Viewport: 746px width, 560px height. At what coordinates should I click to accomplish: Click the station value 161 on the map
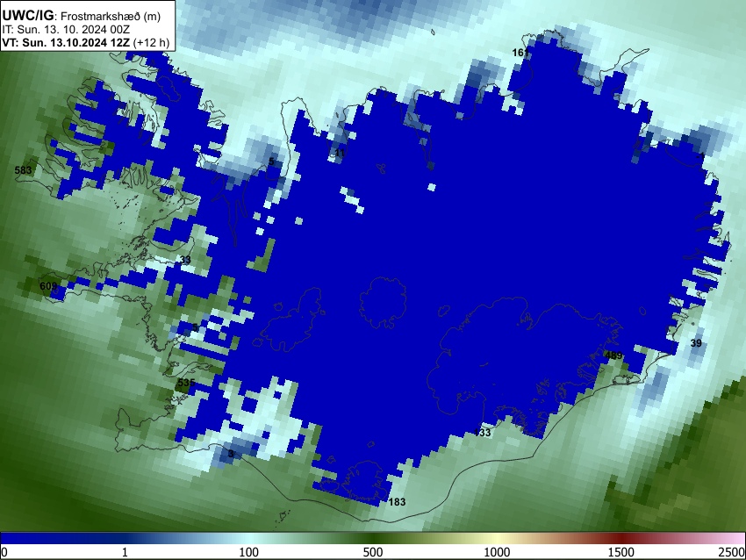520,53
